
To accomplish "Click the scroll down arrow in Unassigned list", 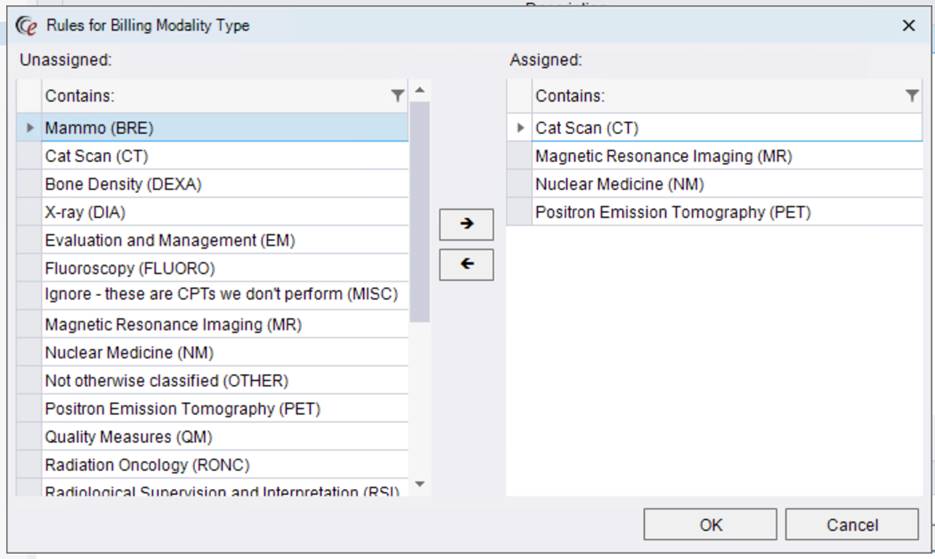I will 420,485.
